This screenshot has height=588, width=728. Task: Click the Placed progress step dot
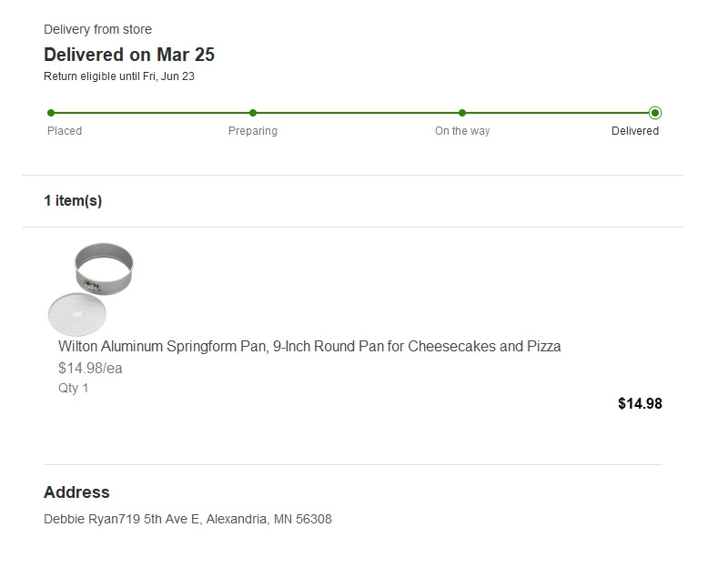pos(51,113)
